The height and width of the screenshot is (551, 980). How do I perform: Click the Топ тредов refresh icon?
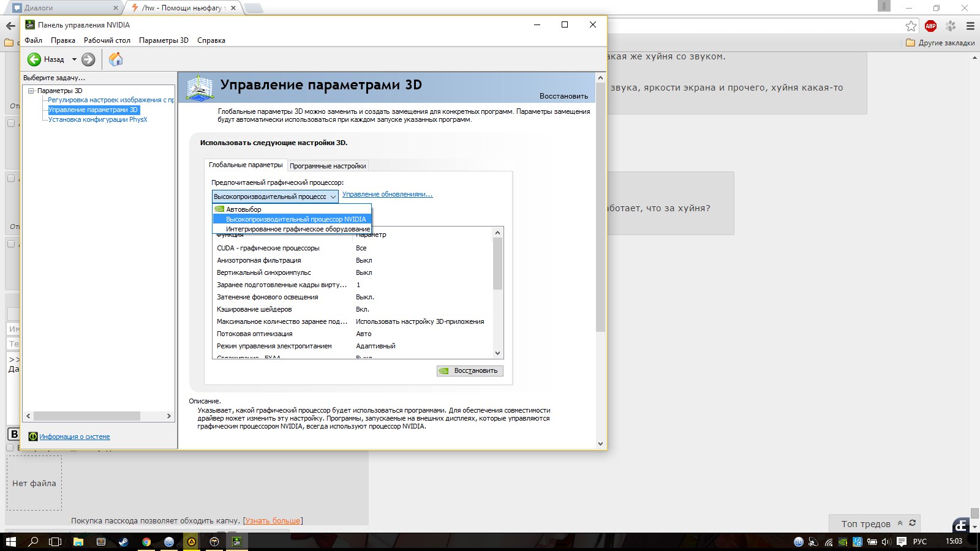tap(912, 523)
